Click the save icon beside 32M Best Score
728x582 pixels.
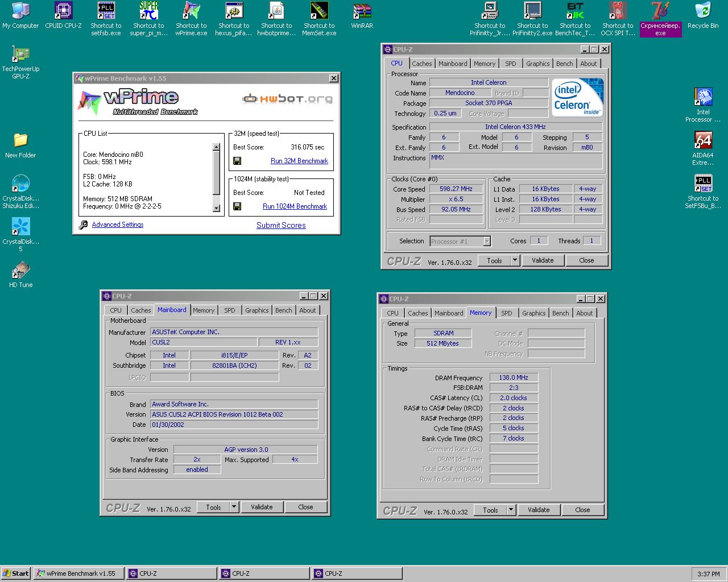pos(237,161)
